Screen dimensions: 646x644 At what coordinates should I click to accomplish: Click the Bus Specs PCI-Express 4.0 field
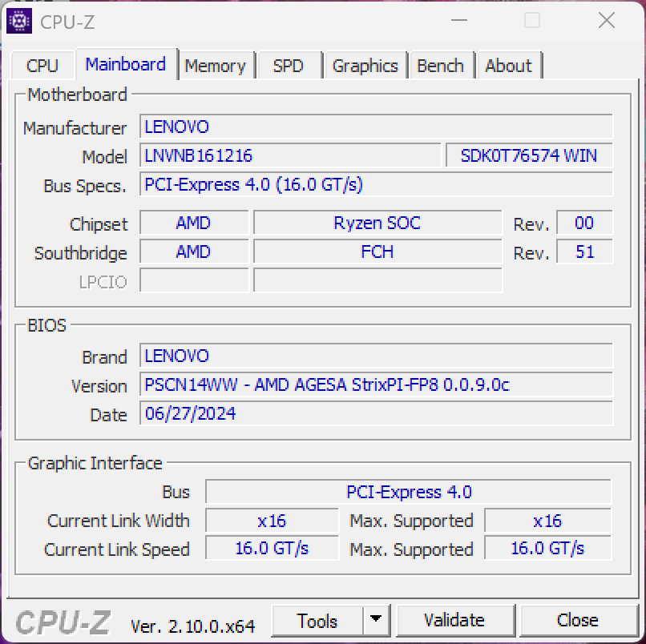click(x=376, y=184)
